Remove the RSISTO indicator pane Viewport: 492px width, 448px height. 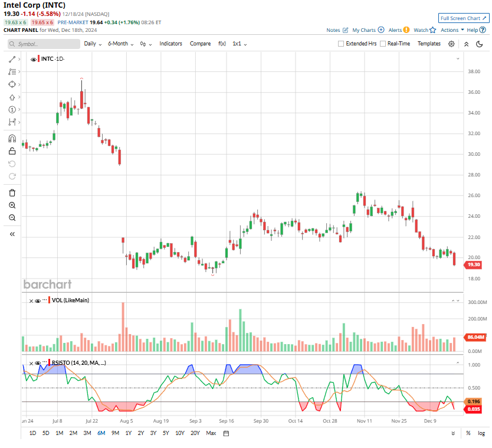pyautogui.click(x=31, y=363)
